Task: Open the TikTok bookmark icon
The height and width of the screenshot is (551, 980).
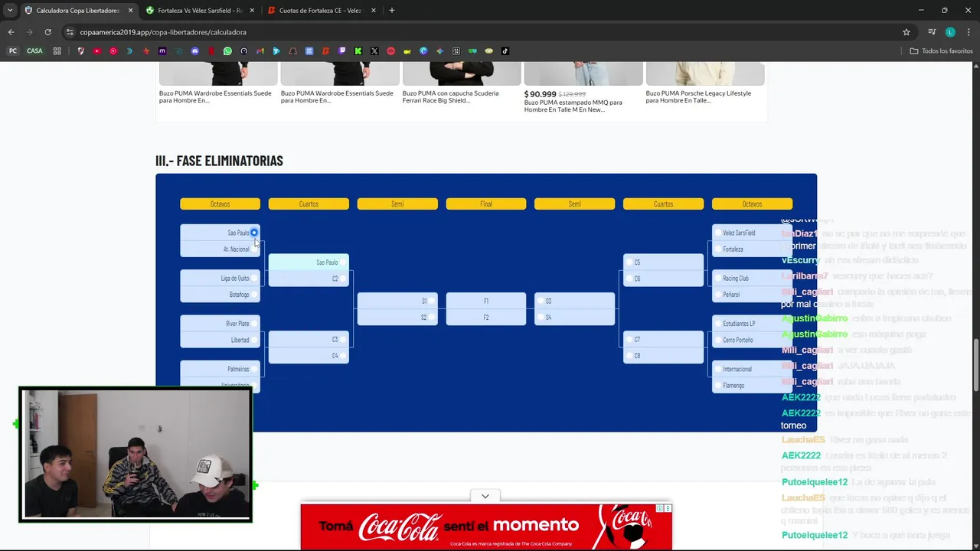Action: [x=505, y=51]
